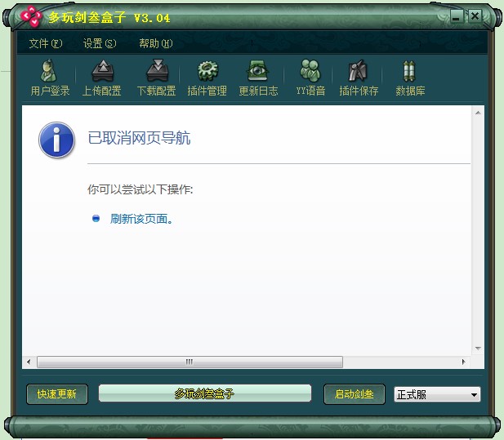The width and height of the screenshot is (504, 440).
Task: Click the 你可以尝试以下操作 text
Action: [x=140, y=189]
